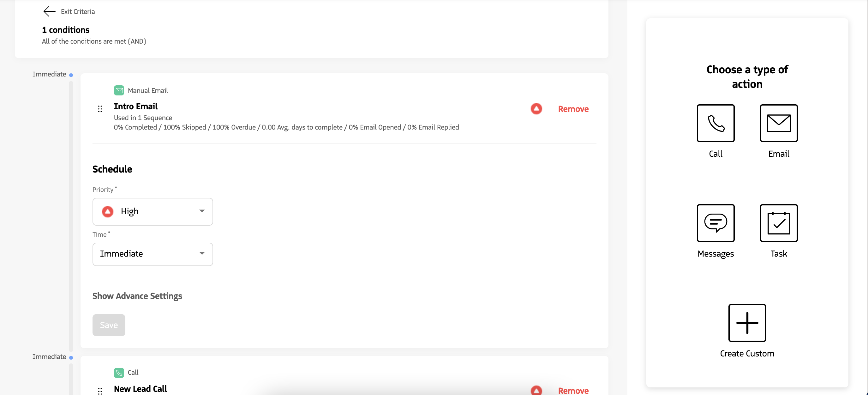
Task: Open the Priority dropdown showing High
Action: [153, 211]
